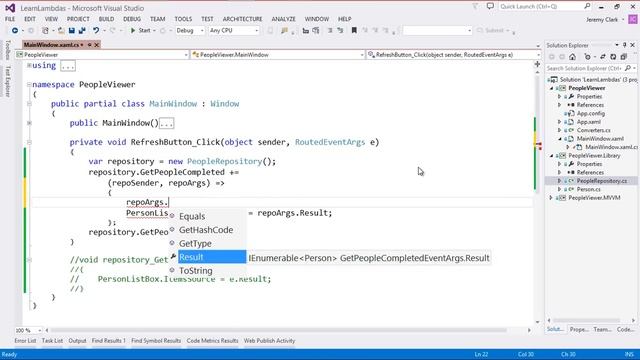Click Sync with Active Document icon
Image resolution: width=640 pixels, height=360 pixels.
(603, 57)
